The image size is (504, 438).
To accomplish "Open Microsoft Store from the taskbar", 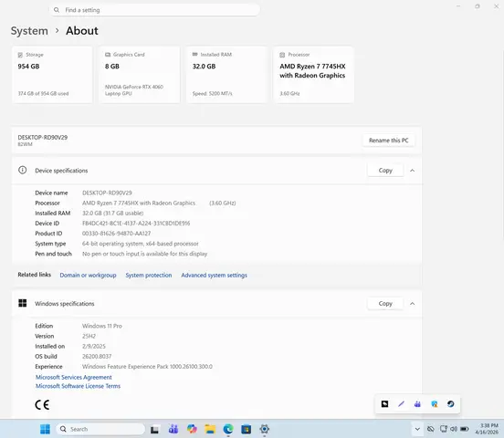I will tap(247, 429).
